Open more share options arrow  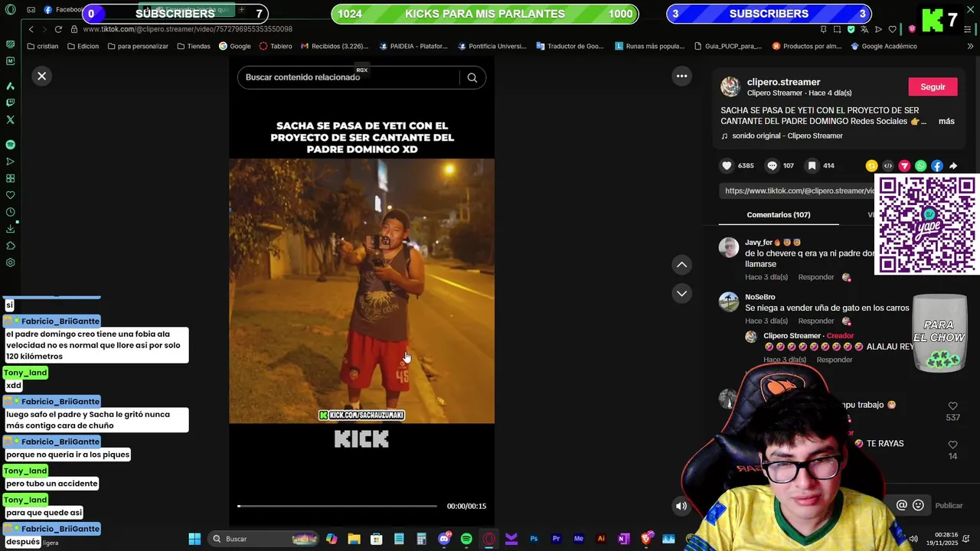point(953,165)
